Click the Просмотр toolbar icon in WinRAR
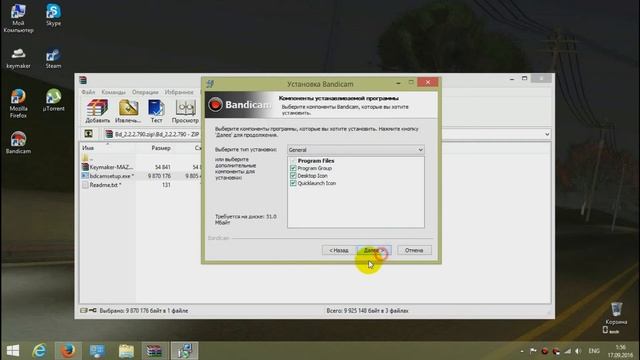Viewport: 640px width, 360px height. (185, 111)
